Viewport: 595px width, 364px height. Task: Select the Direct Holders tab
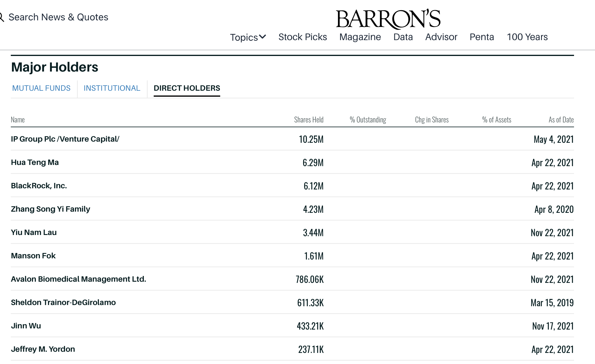pyautogui.click(x=187, y=88)
